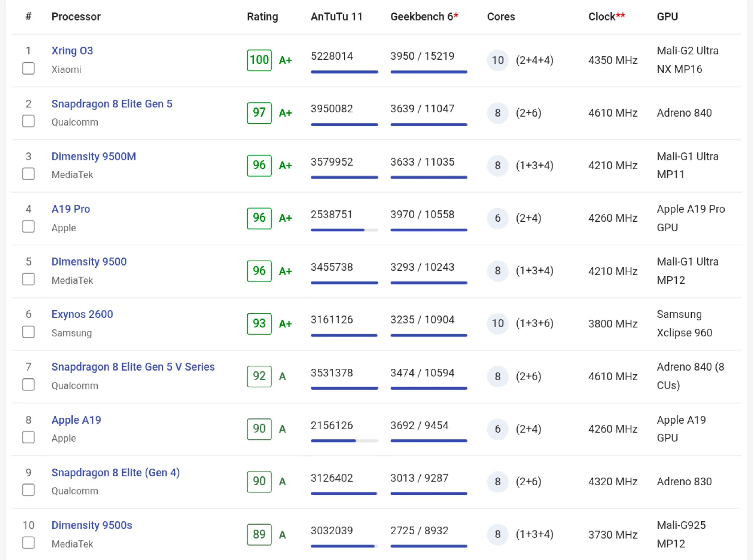
Task: Open the A19 Pro processor link
Action: point(71,209)
